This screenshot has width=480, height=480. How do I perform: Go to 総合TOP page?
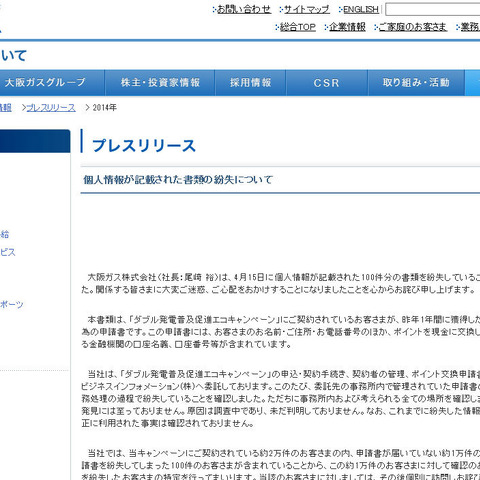click(297, 27)
